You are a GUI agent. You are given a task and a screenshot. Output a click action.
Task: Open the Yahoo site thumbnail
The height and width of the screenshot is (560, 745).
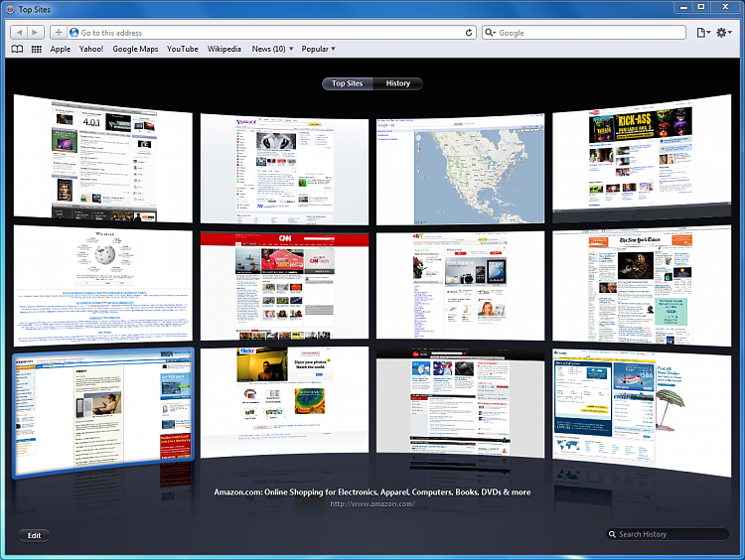(284, 169)
